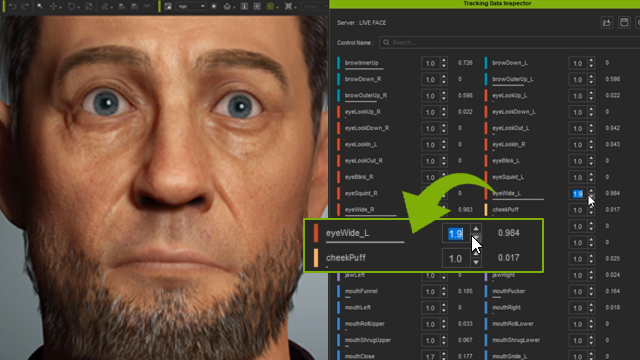The width and height of the screenshot is (640, 360).
Task: Increase the browInnerUp multiplier with the up arrow
Action: (444, 60)
